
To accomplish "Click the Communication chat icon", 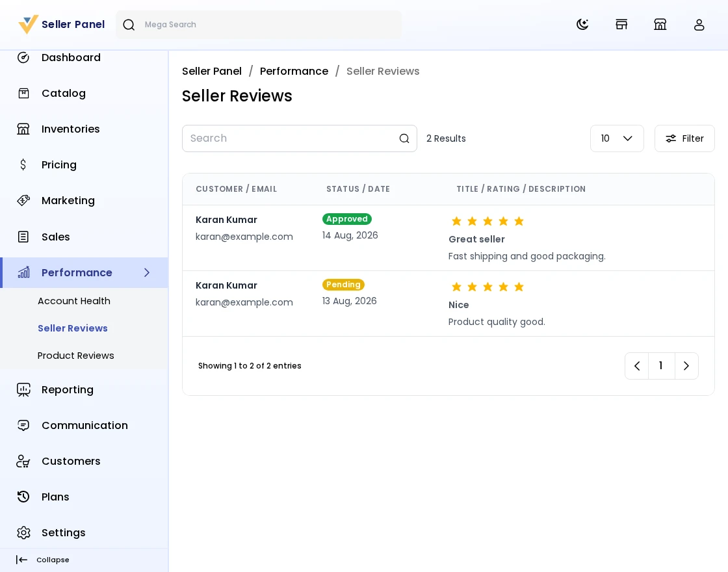I will tap(23, 425).
